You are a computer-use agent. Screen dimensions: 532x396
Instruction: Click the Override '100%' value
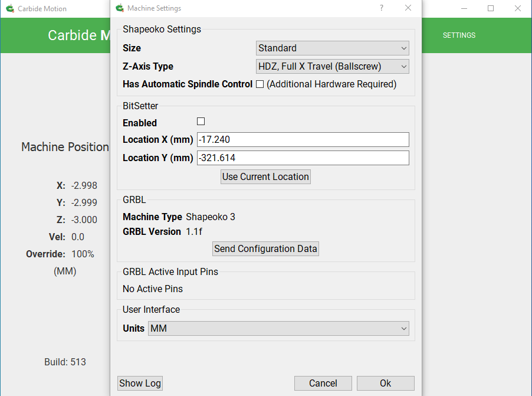point(83,254)
